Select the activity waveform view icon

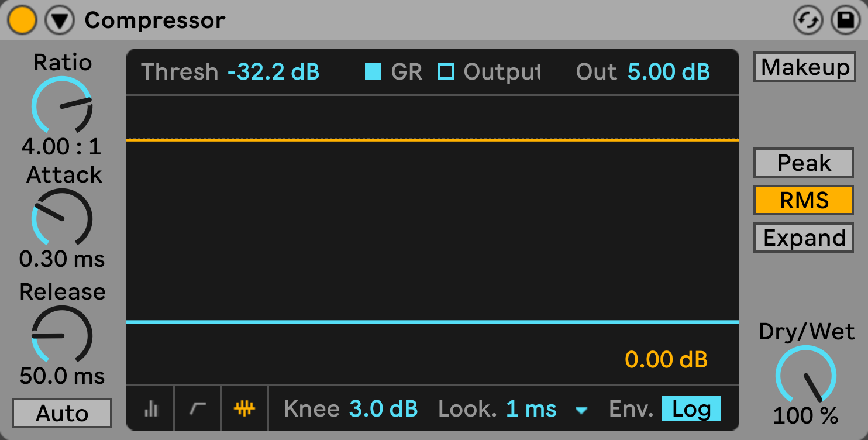245,409
